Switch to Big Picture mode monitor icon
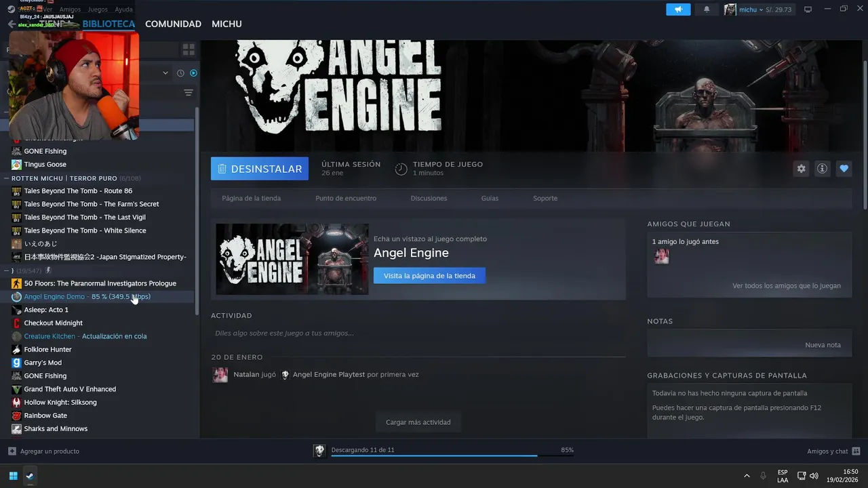The image size is (868, 488). click(x=808, y=9)
